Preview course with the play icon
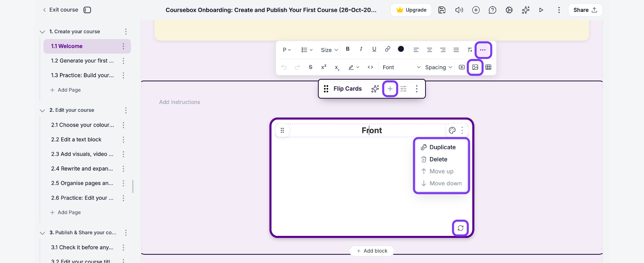The width and height of the screenshot is (644, 263). [541, 10]
